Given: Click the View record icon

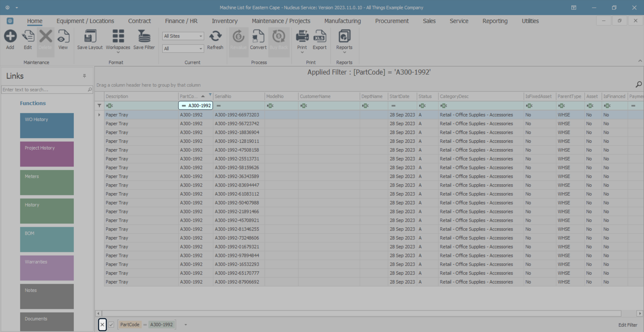Looking at the screenshot, I should coord(63,36).
